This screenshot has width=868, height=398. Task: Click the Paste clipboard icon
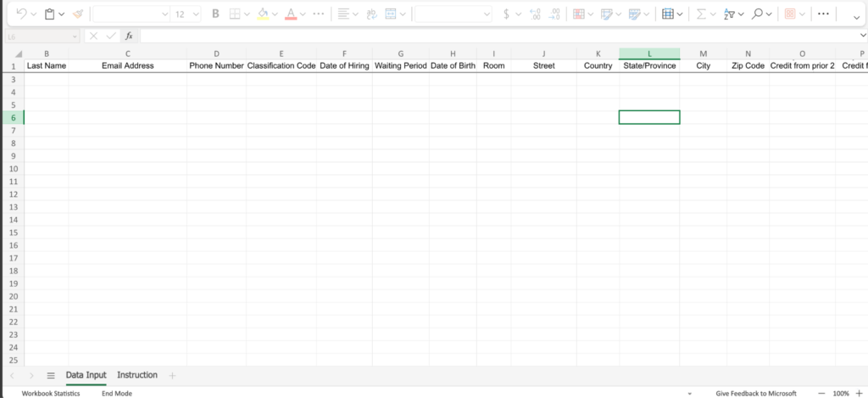[50, 14]
